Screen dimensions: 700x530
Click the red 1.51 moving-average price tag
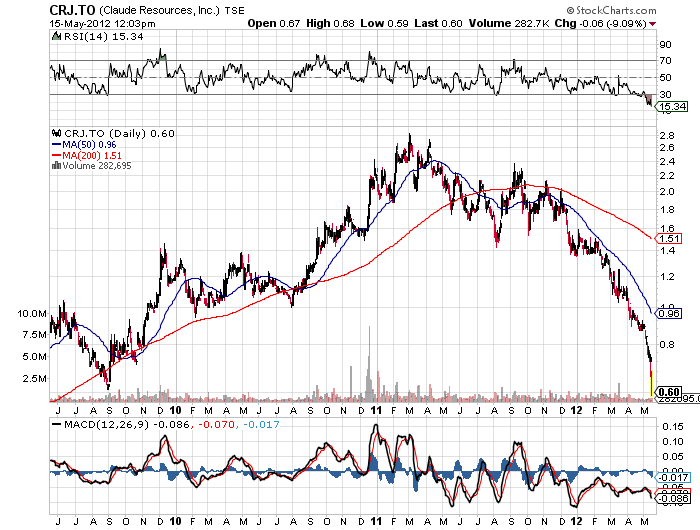(669, 238)
